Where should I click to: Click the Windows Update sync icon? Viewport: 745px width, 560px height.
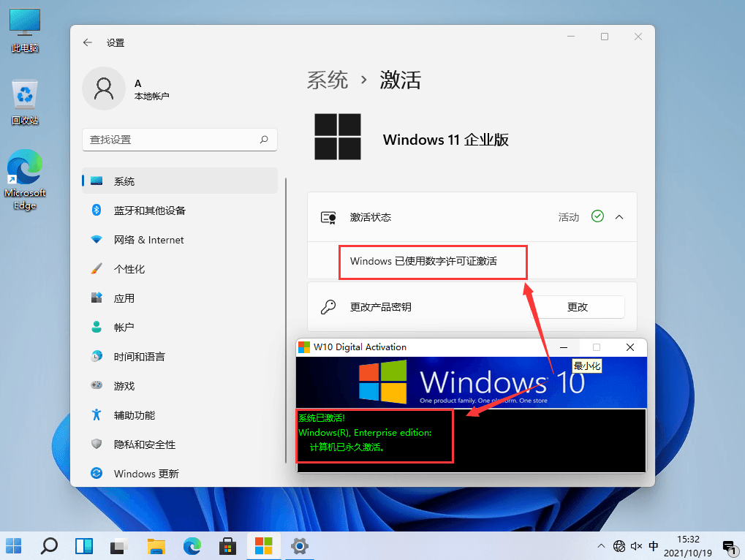click(97, 473)
